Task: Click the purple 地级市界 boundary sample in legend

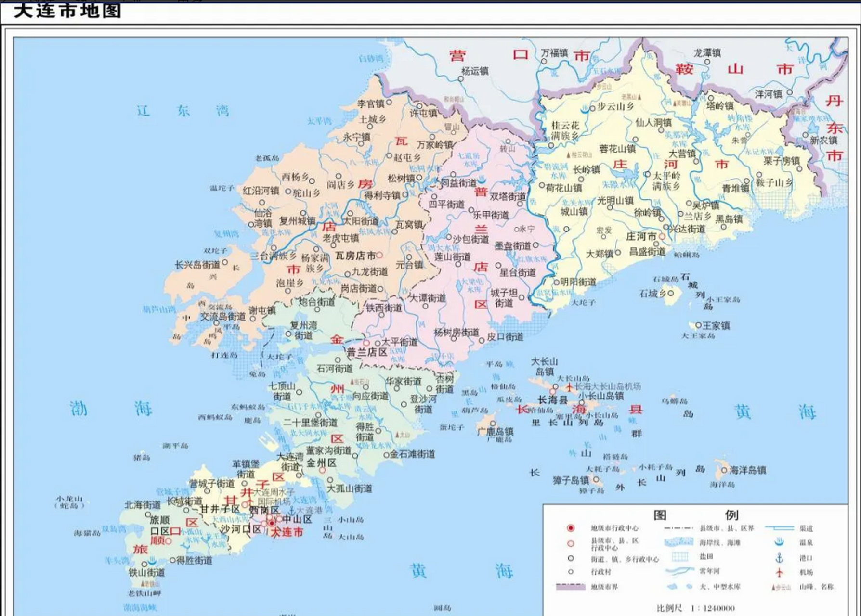Action: [x=570, y=586]
